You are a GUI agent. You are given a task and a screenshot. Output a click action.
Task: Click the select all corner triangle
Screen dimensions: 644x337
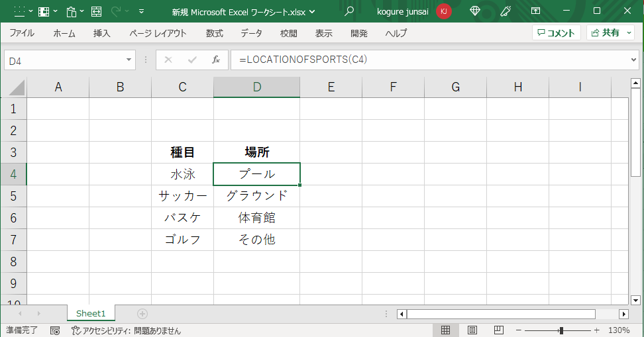[x=17, y=87]
